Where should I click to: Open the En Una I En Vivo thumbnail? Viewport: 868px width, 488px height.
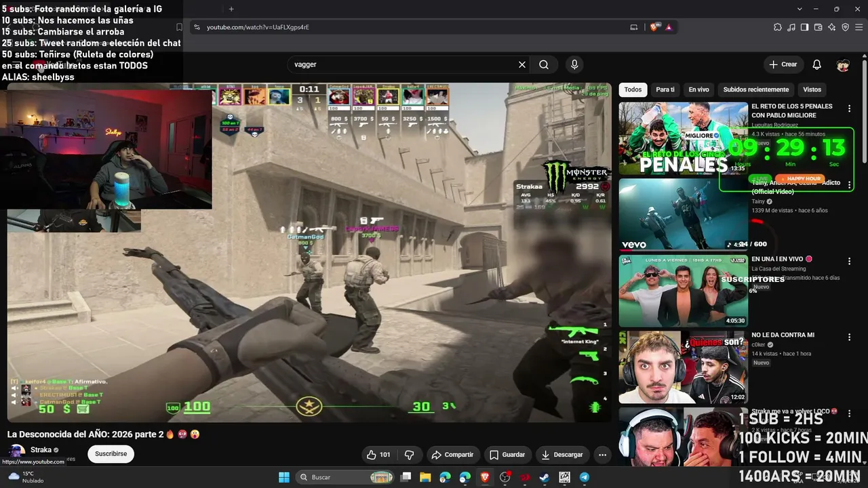684,291
